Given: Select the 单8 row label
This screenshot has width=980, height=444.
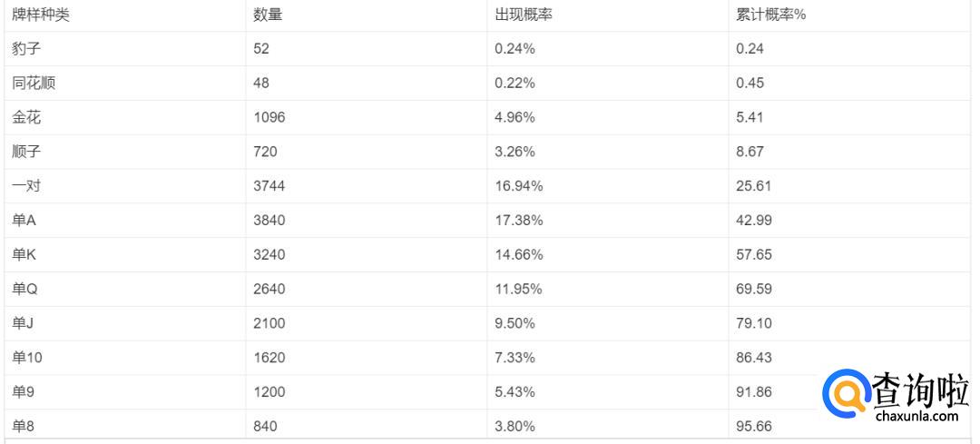Looking at the screenshot, I should point(26,427).
